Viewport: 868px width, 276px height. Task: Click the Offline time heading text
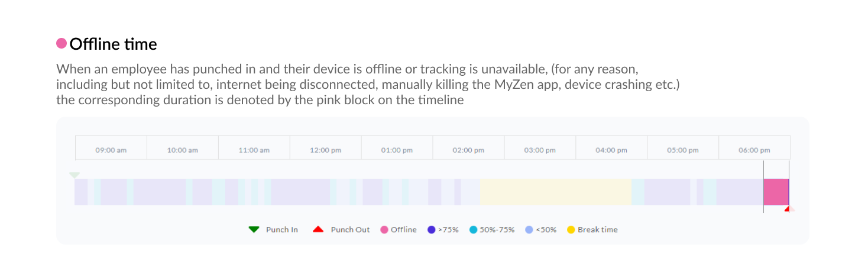[x=114, y=44]
